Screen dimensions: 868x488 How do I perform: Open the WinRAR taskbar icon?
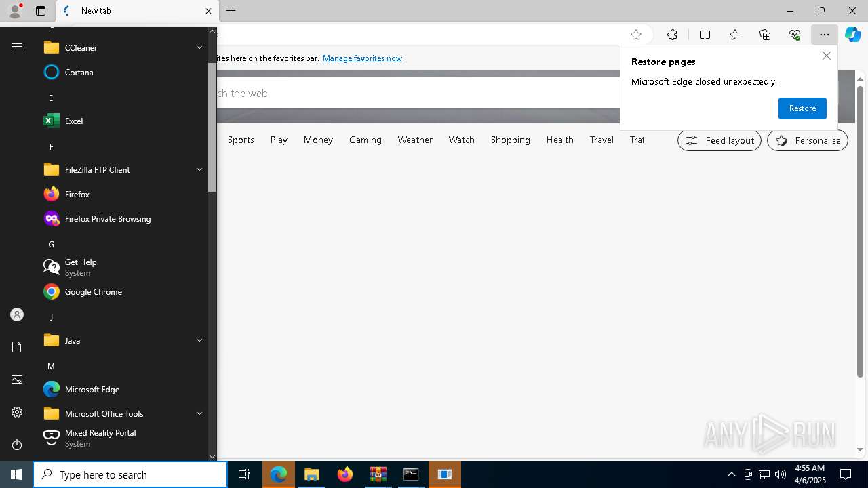point(378,474)
